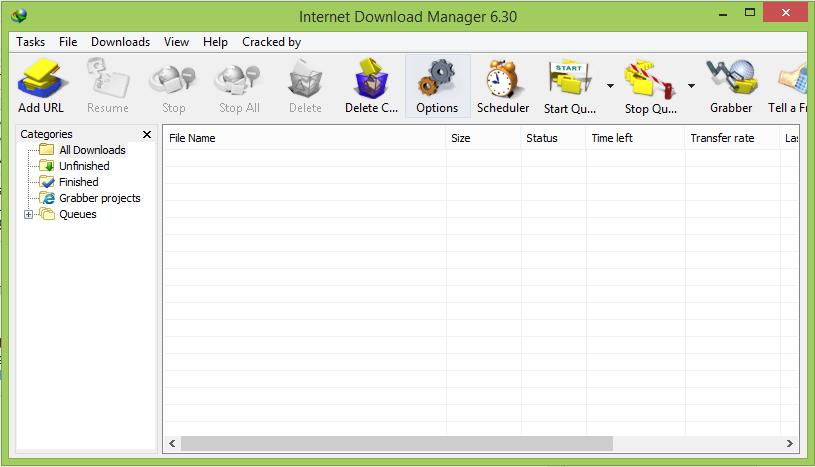Select the Grabber projects category

pos(100,199)
